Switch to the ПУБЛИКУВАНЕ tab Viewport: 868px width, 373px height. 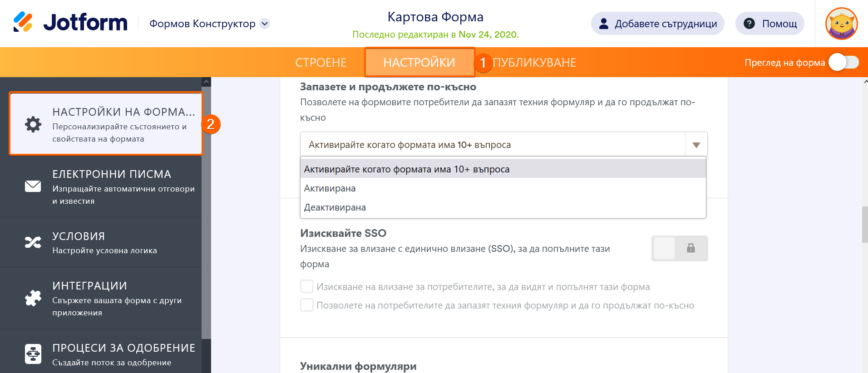tap(534, 62)
